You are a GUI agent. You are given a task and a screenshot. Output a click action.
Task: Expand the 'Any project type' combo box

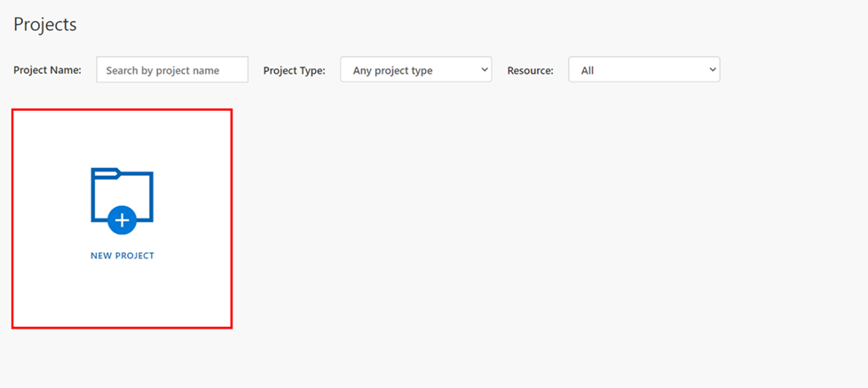coord(415,69)
